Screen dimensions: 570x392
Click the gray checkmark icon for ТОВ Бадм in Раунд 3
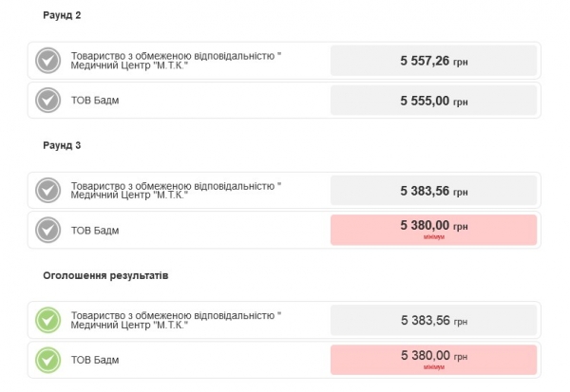48,230
